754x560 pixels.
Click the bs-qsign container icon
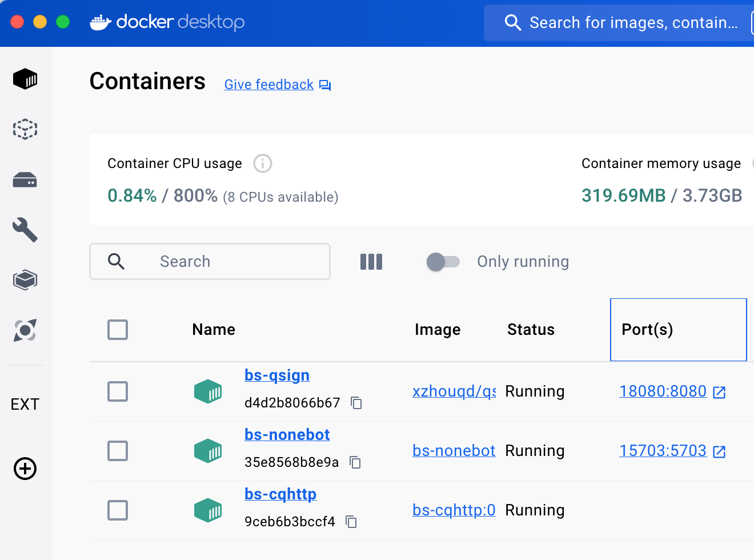pyautogui.click(x=208, y=391)
